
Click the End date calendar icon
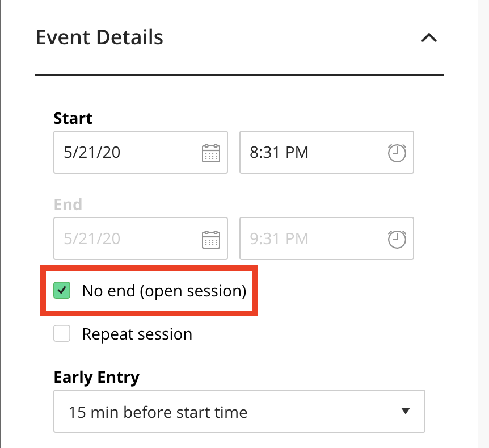[211, 240]
